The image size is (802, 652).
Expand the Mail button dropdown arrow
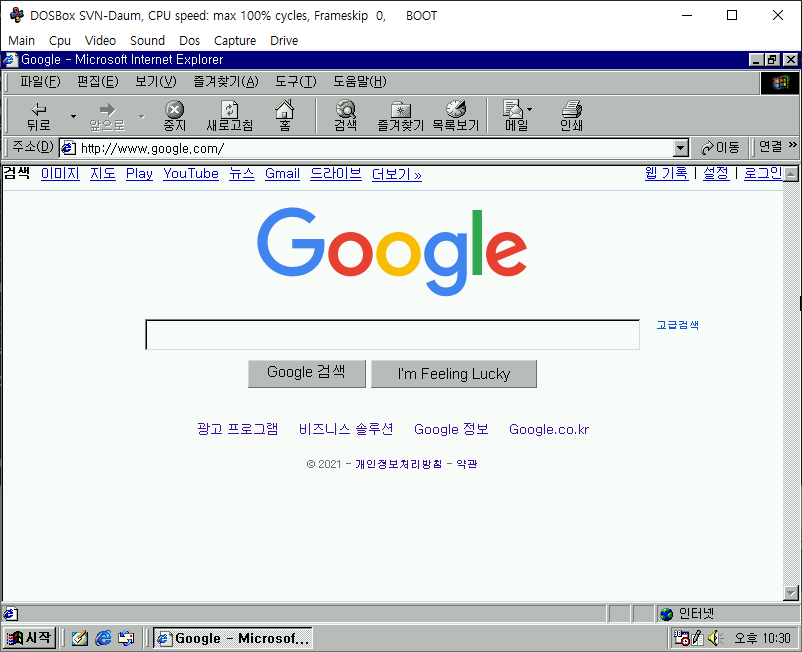pyautogui.click(x=529, y=109)
